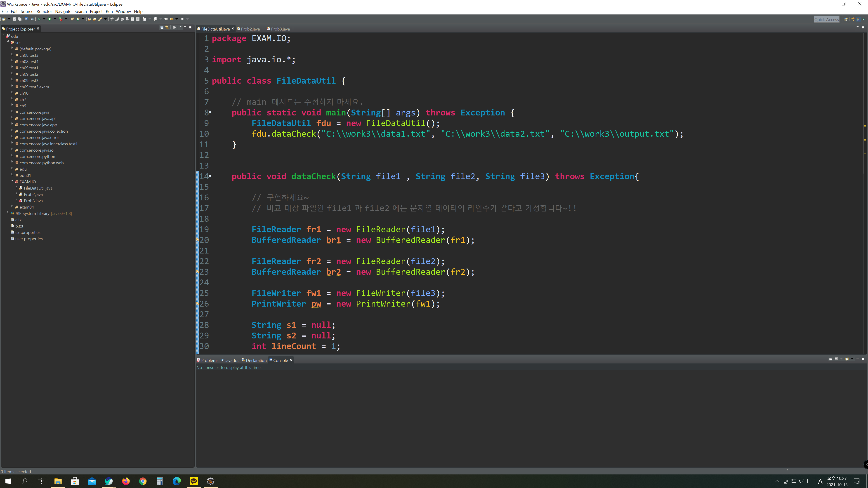Click the Save All toolbar icon
Screen dimensions: 868x488
[x=20, y=19]
